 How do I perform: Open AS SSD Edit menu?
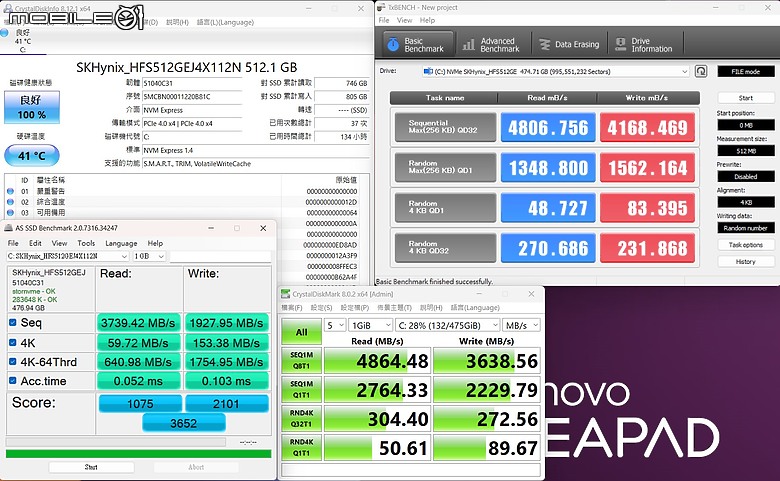[35, 243]
